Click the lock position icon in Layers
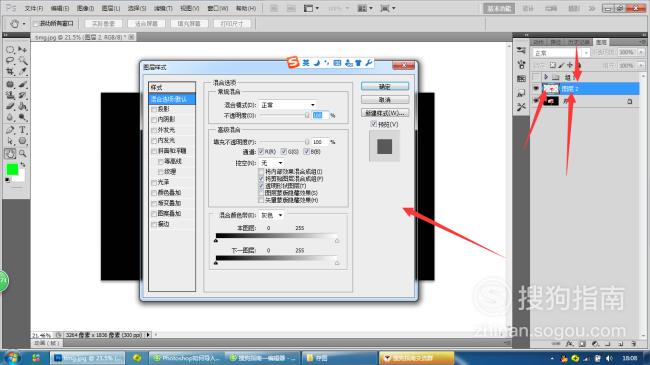 tap(570, 65)
